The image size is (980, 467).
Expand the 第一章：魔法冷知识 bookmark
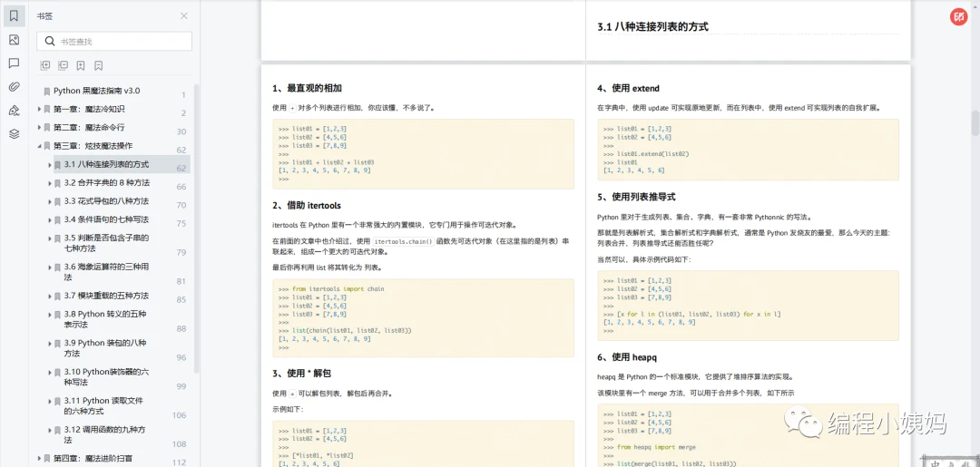click(x=39, y=109)
